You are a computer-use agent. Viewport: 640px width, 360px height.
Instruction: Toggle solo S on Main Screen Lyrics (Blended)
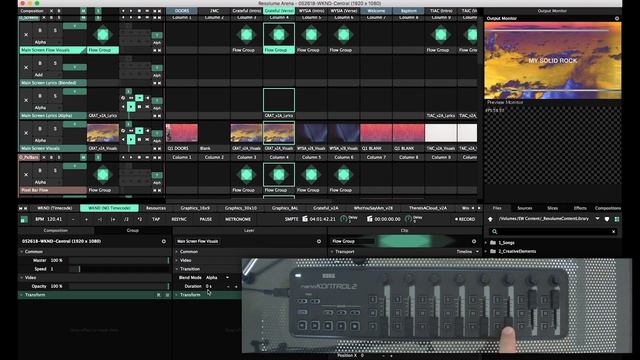click(x=55, y=63)
